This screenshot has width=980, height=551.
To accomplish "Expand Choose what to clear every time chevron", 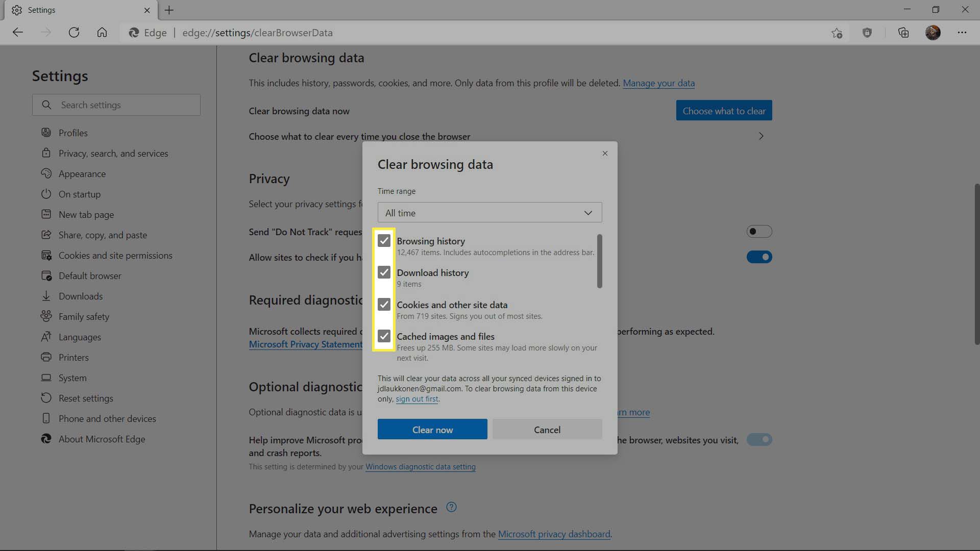I will coord(761,136).
